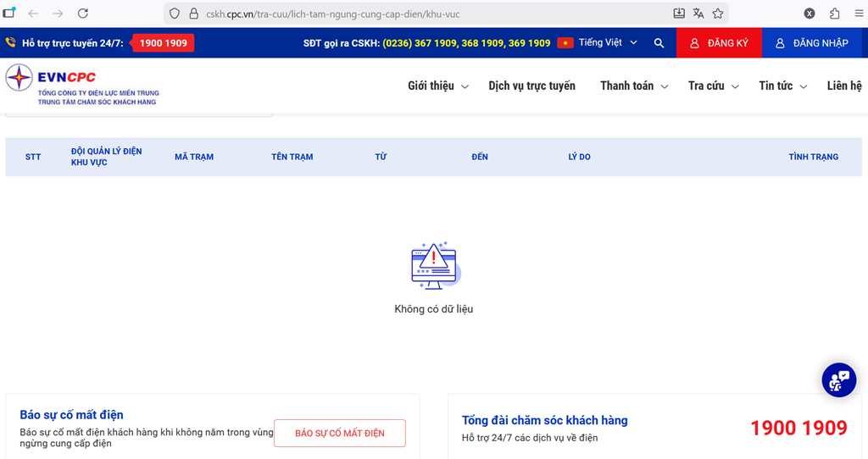This screenshot has width=868, height=459.
Task: Open the browser extensions puzzle icon
Action: click(835, 14)
